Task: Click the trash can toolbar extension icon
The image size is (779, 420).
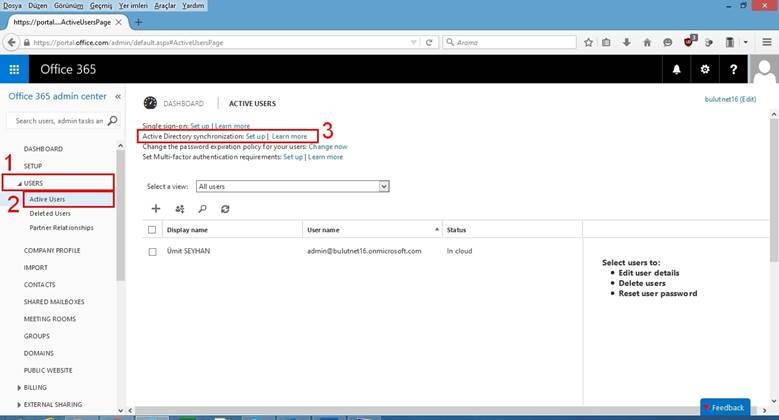Action: click(x=729, y=42)
